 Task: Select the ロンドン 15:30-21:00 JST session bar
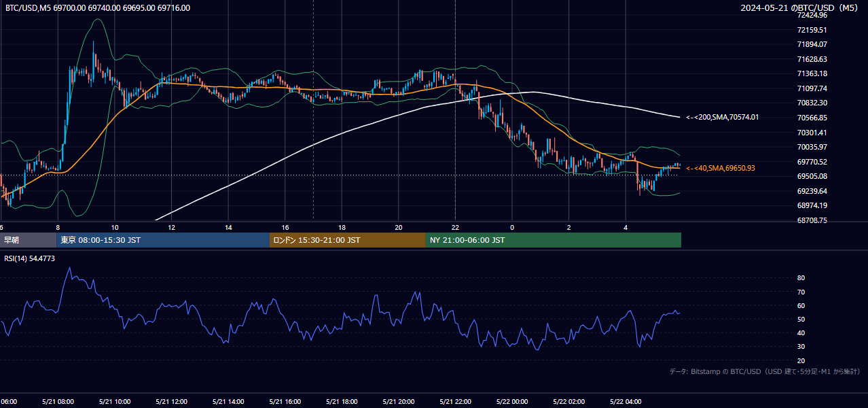[348, 240]
